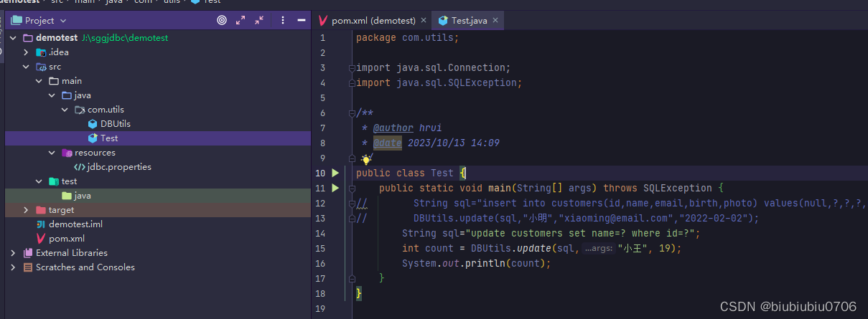Select jdbc.properties file in resources
This screenshot has width=868, height=319.
click(118, 167)
